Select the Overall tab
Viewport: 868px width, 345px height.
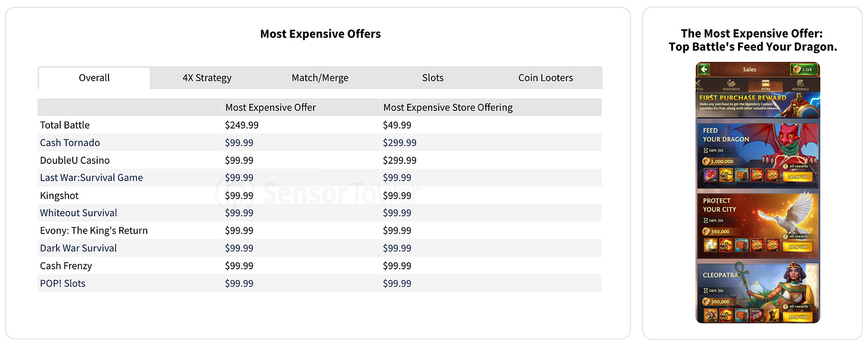pos(94,77)
